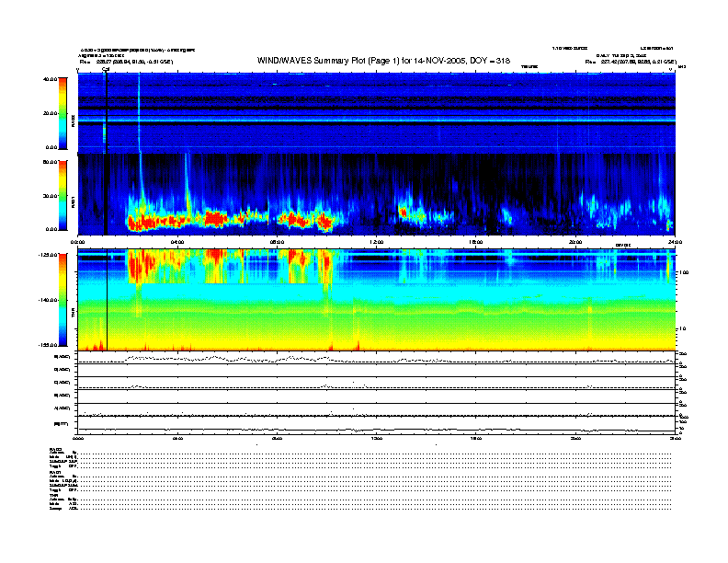
Task: Click 20:00 time label below RAD1 panel
Action: (575, 242)
